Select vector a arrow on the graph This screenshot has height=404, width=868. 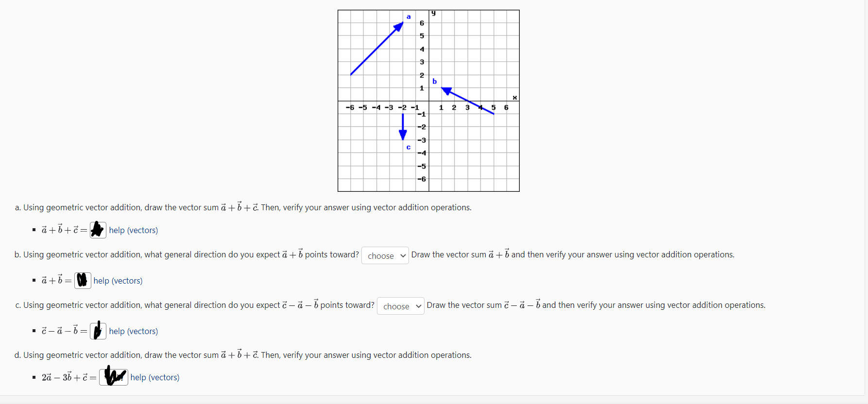pos(376,49)
